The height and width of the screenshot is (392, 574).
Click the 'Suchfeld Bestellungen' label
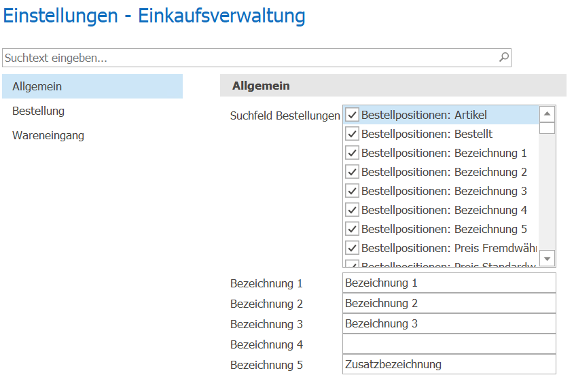tap(285, 115)
